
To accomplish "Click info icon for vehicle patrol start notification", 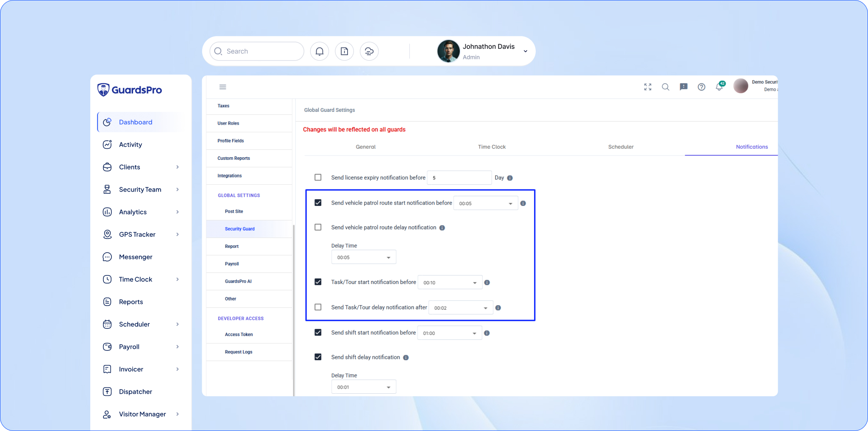I will coord(523,203).
